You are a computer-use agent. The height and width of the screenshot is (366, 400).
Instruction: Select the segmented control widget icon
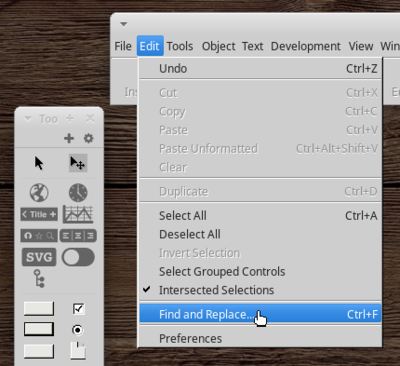click(78, 236)
